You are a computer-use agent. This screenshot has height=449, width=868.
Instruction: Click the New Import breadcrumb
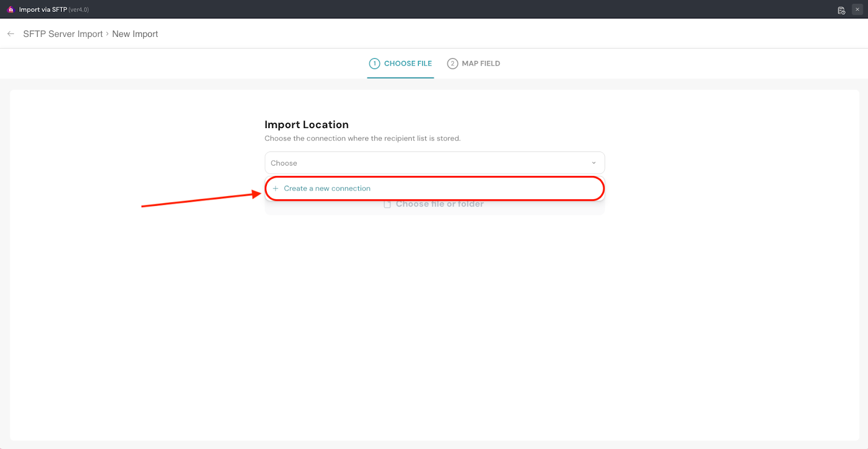[135, 34]
